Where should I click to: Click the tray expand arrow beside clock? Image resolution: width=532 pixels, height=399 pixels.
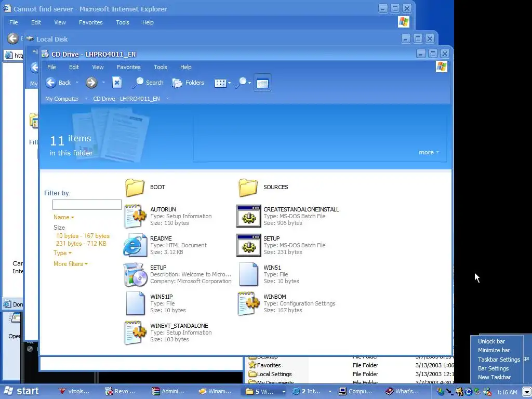(527, 392)
